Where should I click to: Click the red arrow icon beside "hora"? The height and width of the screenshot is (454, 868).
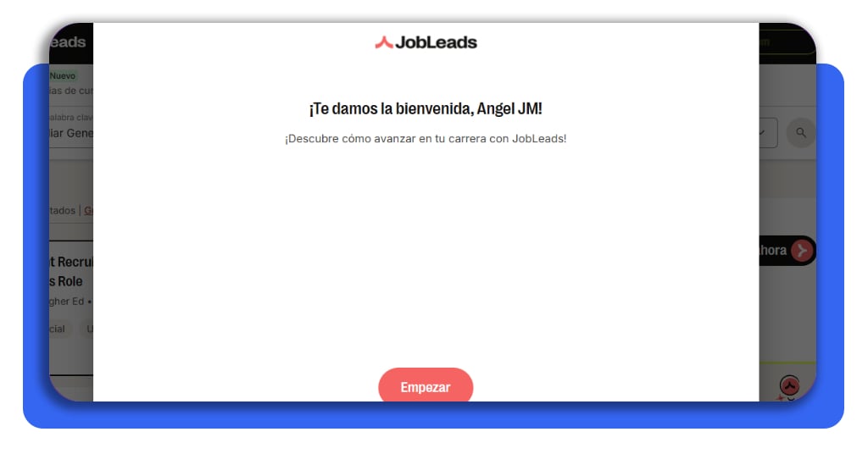tap(802, 251)
